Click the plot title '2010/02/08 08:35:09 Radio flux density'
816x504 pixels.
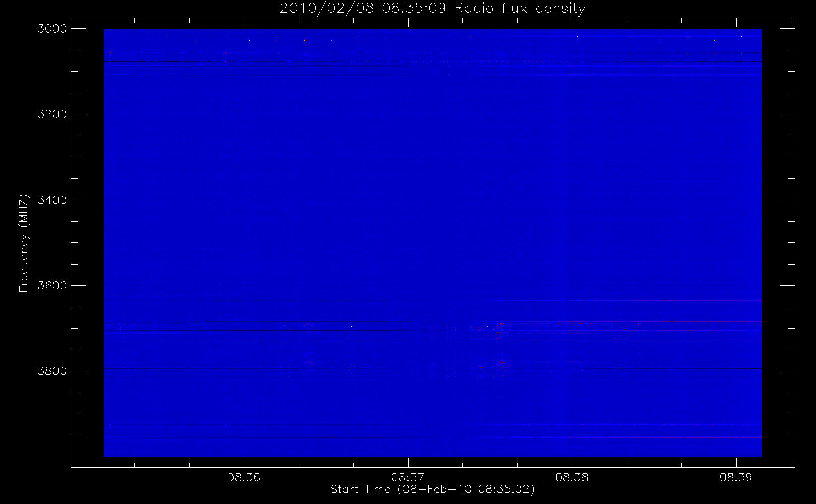(432, 8)
